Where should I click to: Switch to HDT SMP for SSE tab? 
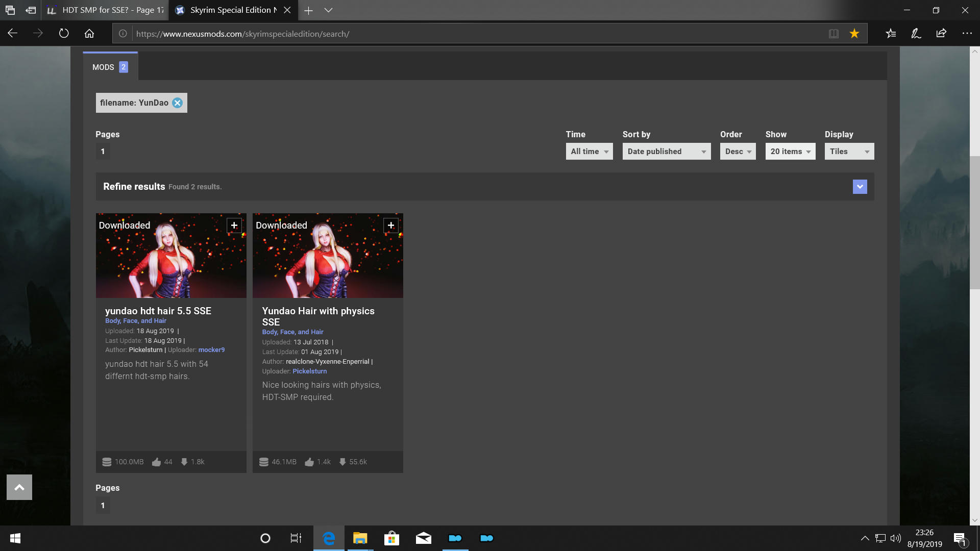pyautogui.click(x=105, y=10)
